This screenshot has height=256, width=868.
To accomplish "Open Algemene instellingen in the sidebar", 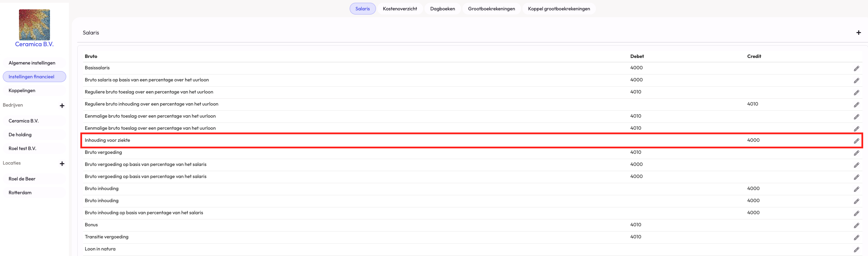I will point(34,63).
